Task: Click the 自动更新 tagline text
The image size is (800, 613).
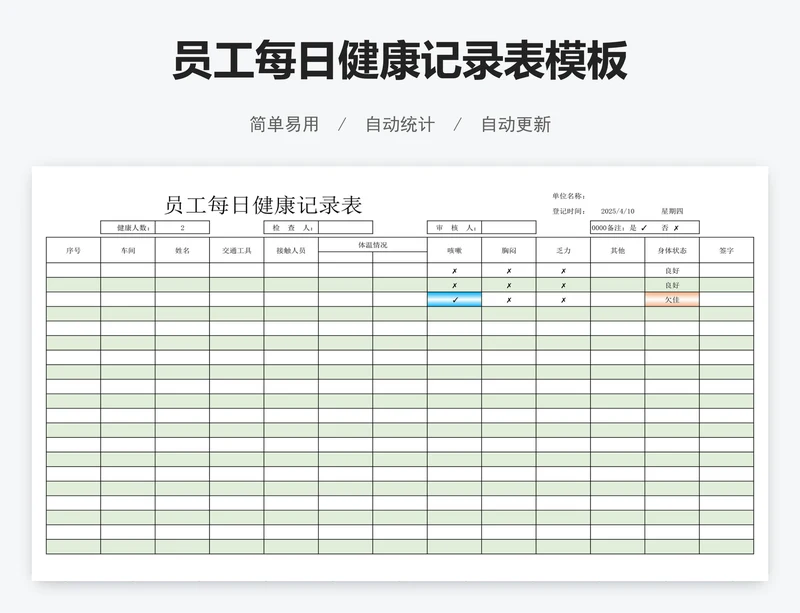Action: click(x=516, y=125)
